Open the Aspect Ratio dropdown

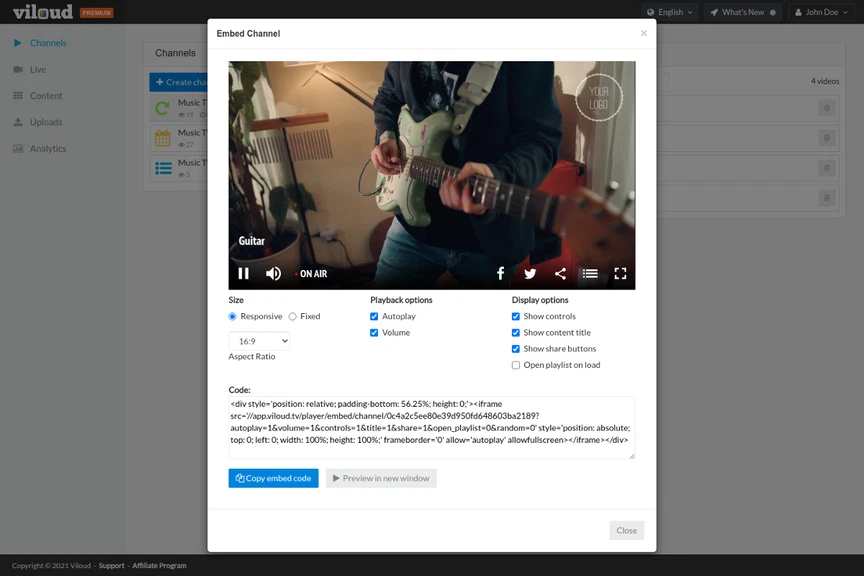click(259, 340)
